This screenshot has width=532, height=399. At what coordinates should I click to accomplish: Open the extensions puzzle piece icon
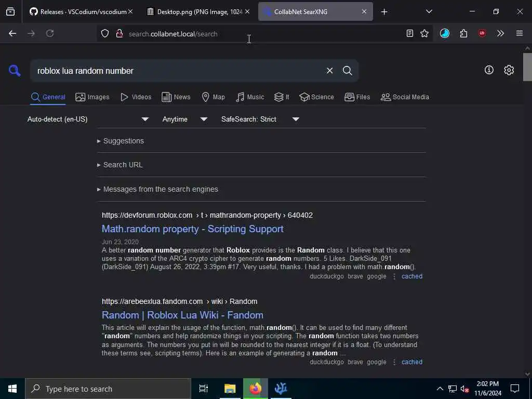(463, 33)
